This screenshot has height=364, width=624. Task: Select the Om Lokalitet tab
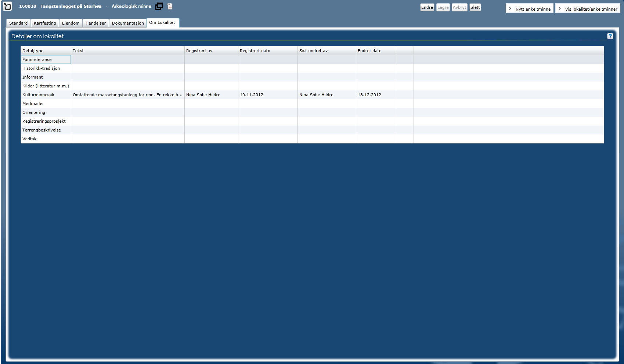coord(162,22)
